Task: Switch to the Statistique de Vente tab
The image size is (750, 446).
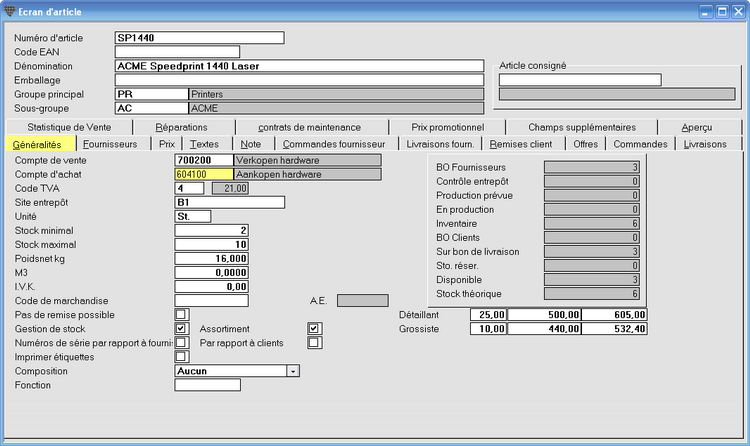Action: coord(69,127)
